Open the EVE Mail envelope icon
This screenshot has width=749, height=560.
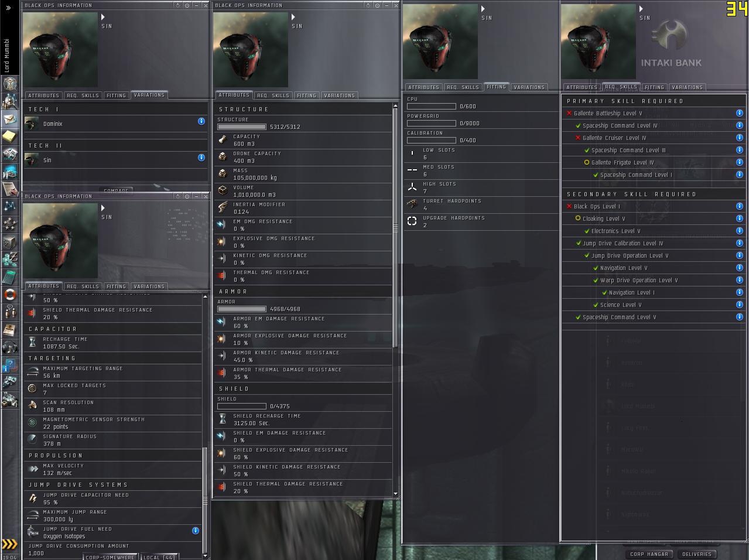pos(10,118)
